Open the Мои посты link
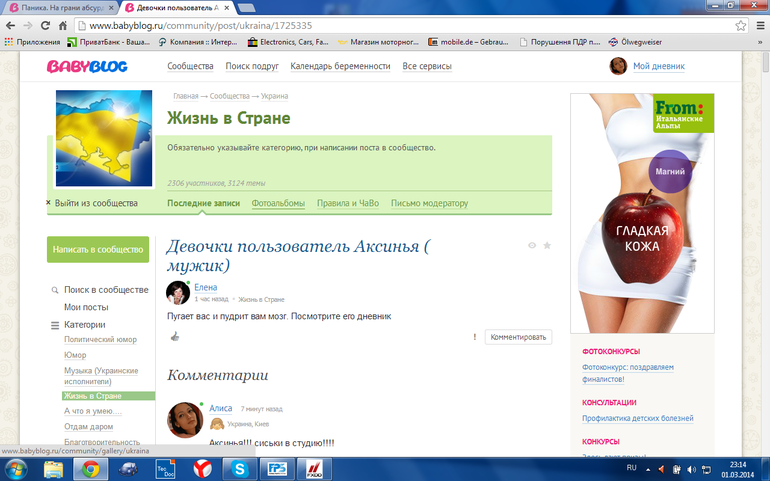Screen dimensions: 770x481 86,307
